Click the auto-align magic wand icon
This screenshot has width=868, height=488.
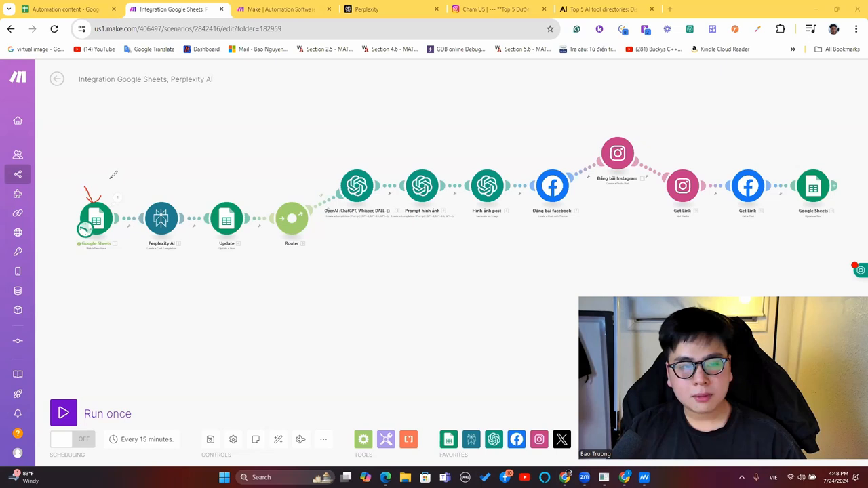[278, 439]
